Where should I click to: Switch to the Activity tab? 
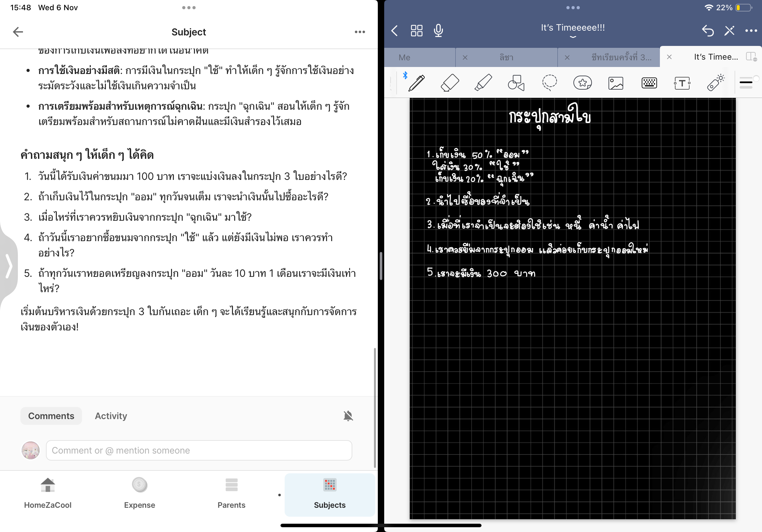[111, 416]
